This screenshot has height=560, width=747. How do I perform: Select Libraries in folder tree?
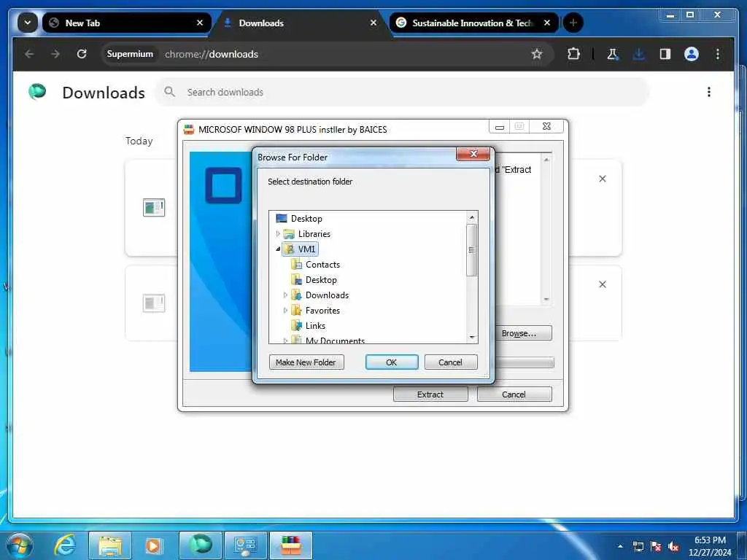coord(307,234)
